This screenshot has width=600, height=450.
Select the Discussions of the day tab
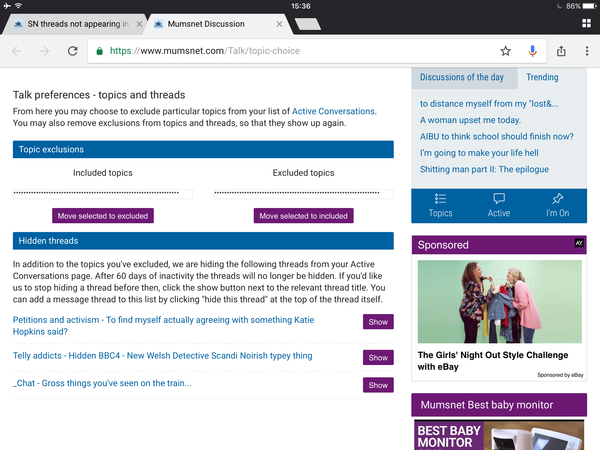(x=464, y=77)
